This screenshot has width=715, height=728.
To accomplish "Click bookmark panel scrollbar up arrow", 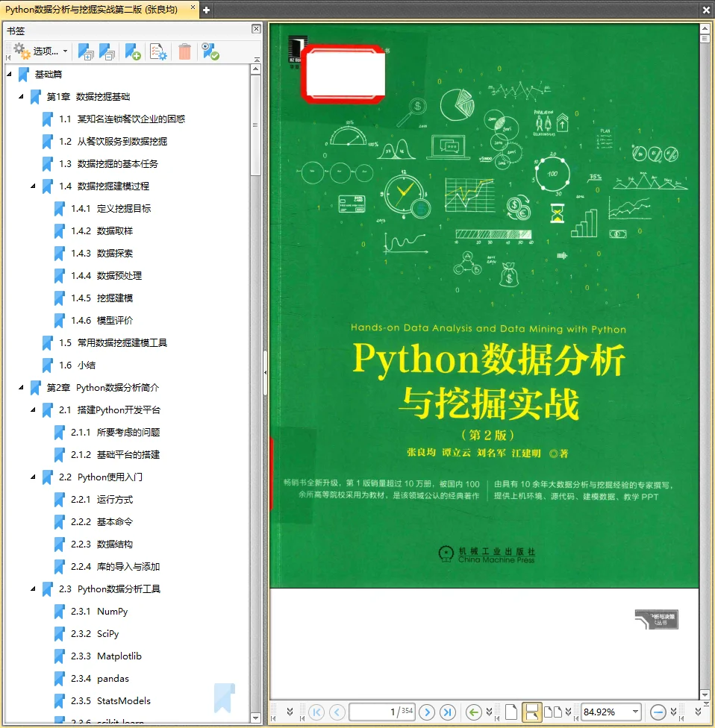I will tap(255, 69).
